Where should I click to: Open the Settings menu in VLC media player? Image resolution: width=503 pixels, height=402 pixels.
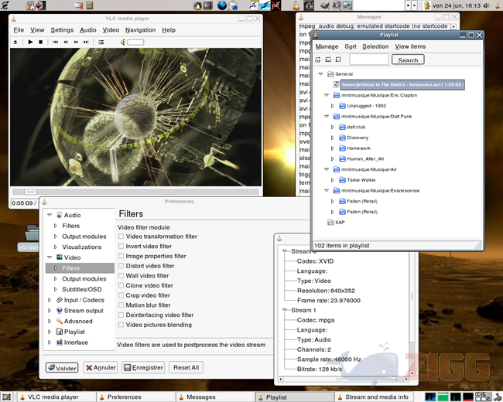[62, 30]
